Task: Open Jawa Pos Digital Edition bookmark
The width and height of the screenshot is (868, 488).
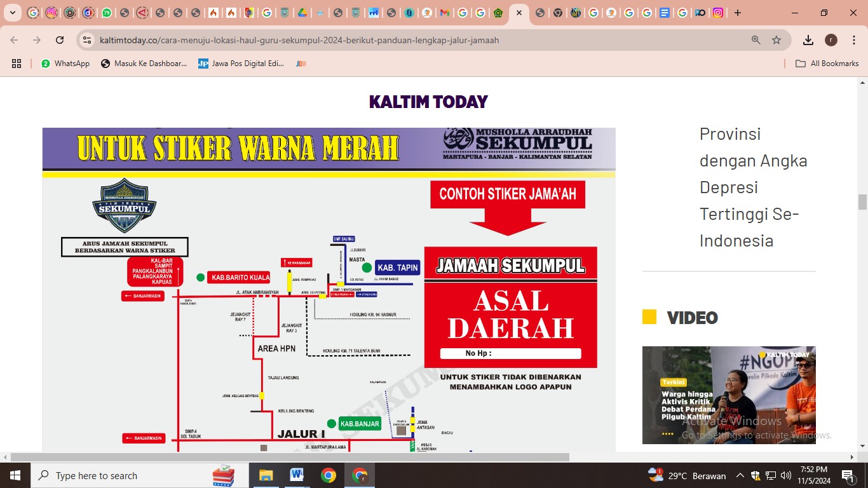Action: coord(241,64)
